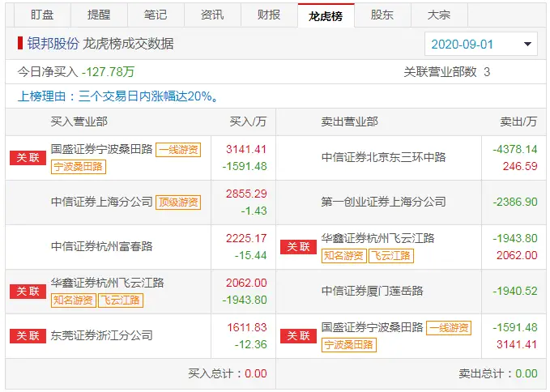Click 宁波桑田路 tag in buy-side row
Screen dimensions: 550x392
(79, 167)
